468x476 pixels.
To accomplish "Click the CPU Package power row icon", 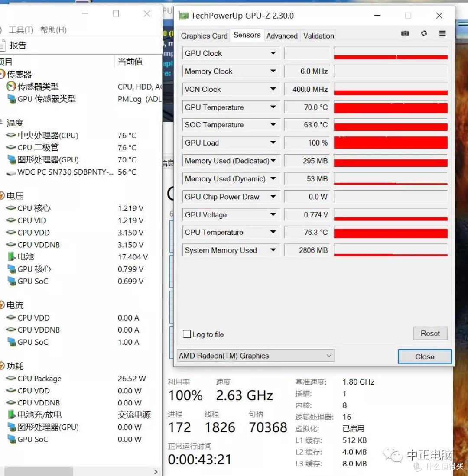I will point(11,378).
